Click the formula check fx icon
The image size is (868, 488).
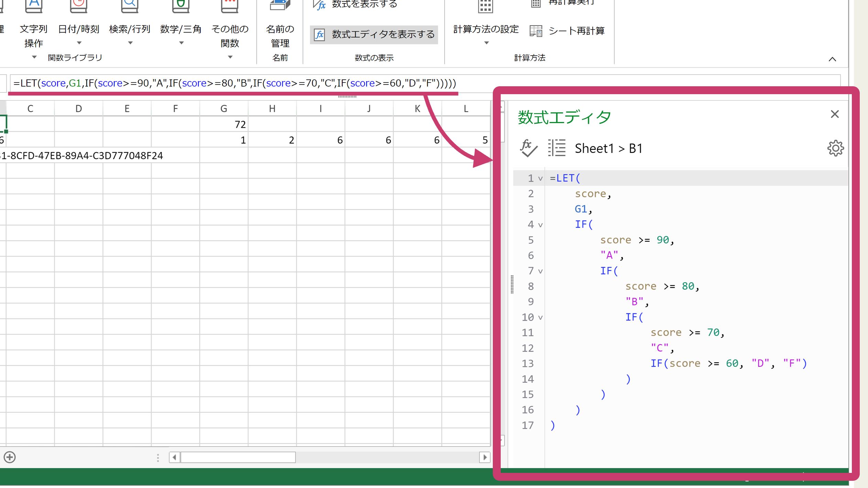click(x=528, y=148)
